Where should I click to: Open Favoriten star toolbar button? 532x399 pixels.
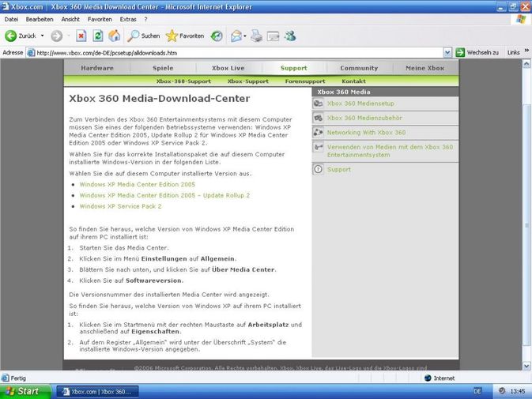click(x=172, y=36)
